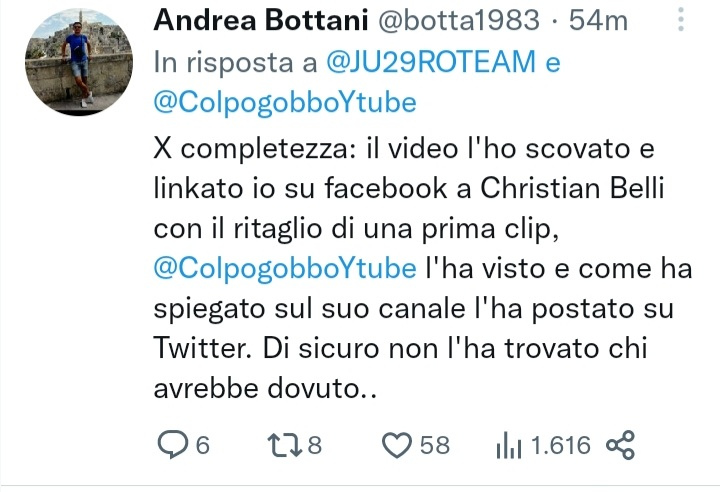Click the 'In risposta a' label
This screenshot has width=720, height=492.
[235, 62]
